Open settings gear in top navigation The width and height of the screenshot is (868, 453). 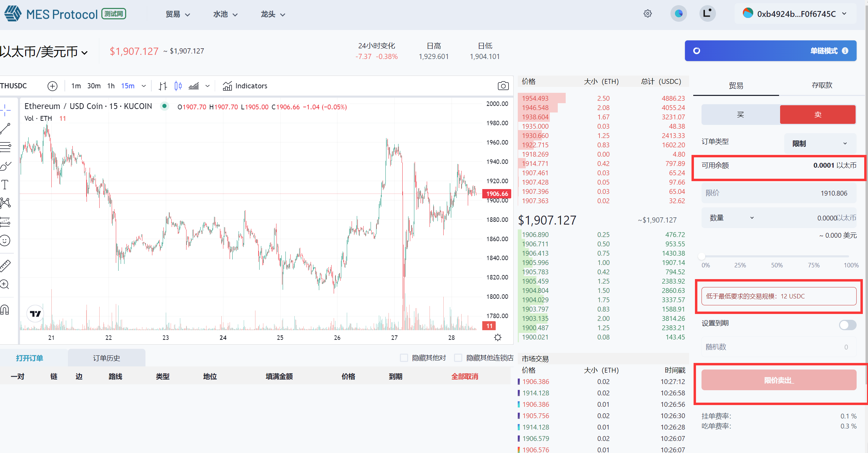click(x=648, y=14)
